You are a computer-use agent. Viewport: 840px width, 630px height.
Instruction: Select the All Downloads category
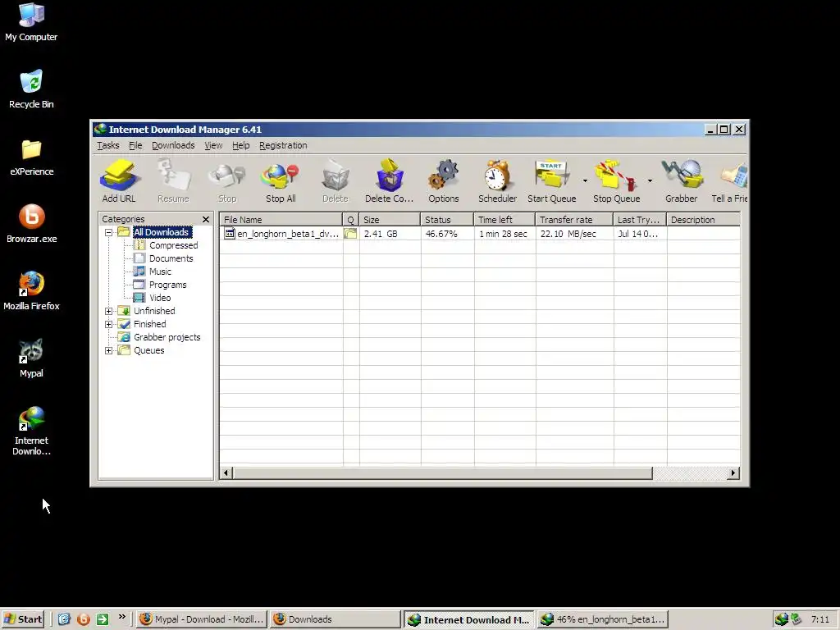(162, 232)
